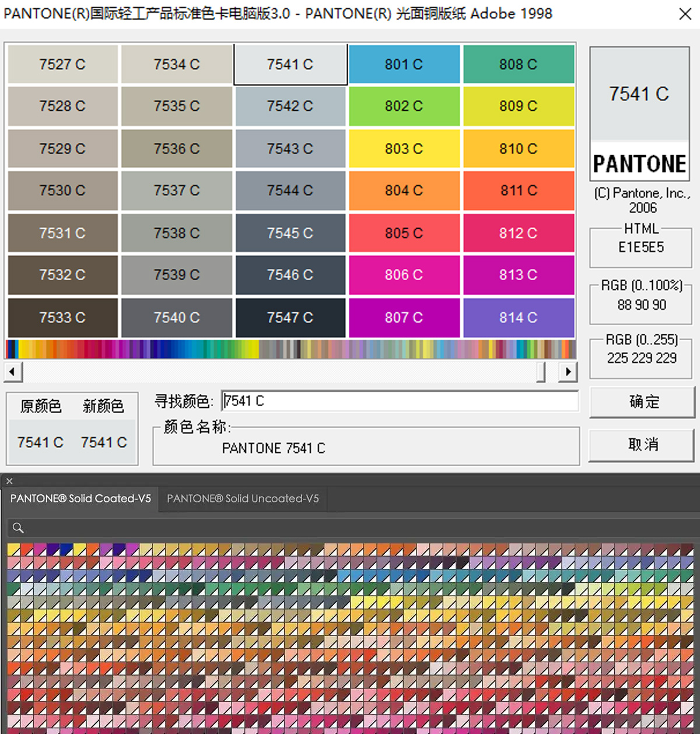Image resolution: width=700 pixels, height=734 pixels.
Task: Select the 7544 C swatch
Action: point(290,191)
